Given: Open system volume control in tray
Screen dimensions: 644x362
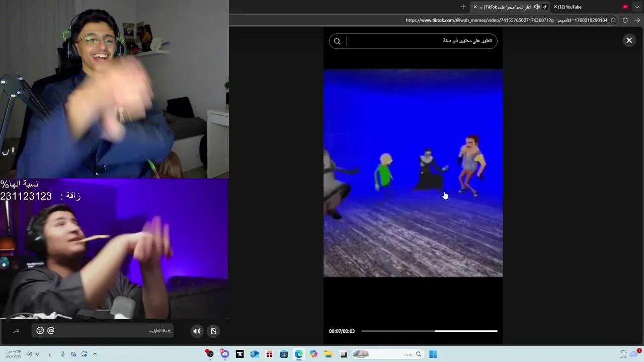Looking at the screenshot, I should pyautogui.click(x=29, y=354).
